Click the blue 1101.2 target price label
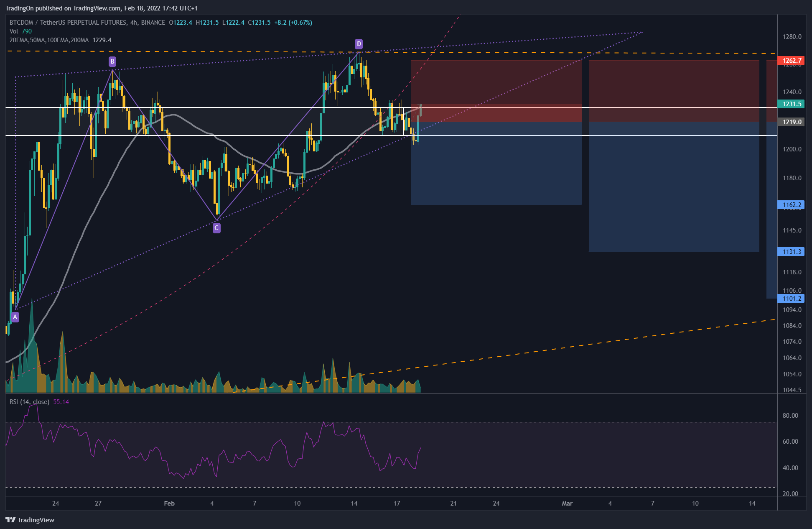812x529 pixels. point(791,299)
